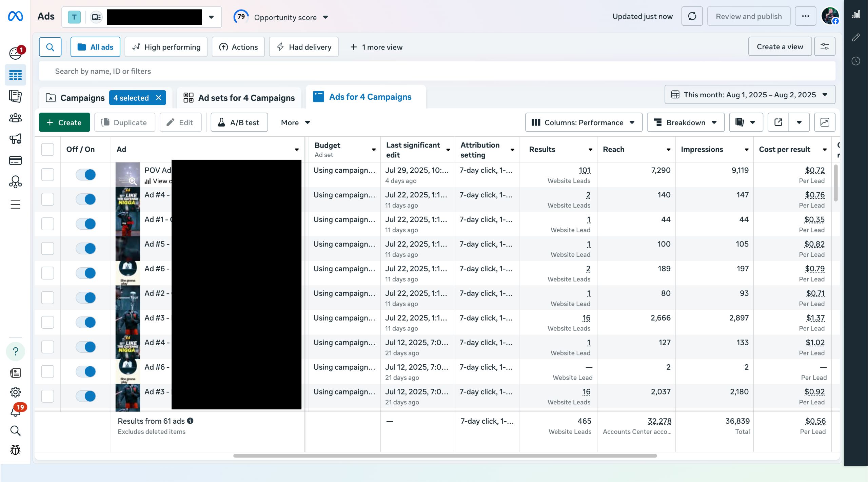868x482 pixels.
Task: Click the refresh data icon button
Action: [x=692, y=16]
